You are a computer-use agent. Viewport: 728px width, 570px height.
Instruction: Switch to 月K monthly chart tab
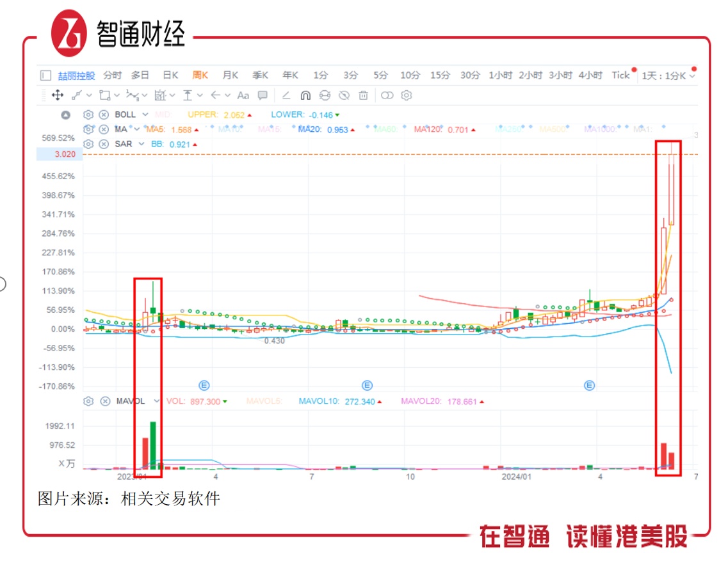(231, 75)
